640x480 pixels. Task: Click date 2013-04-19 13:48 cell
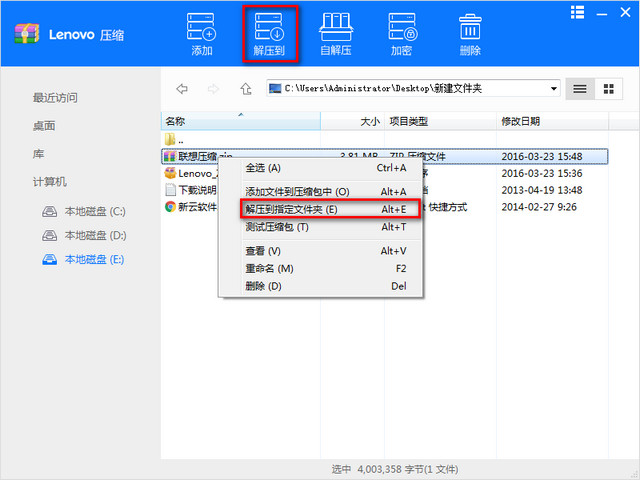tap(542, 190)
